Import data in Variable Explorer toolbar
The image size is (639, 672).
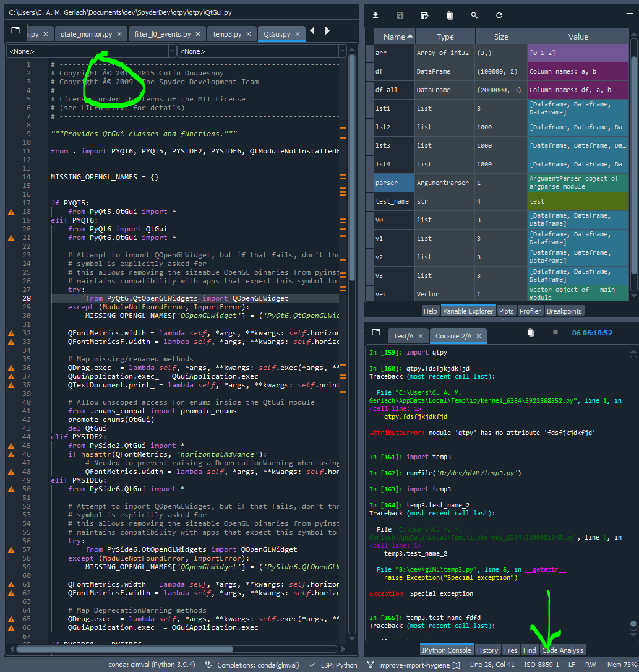tap(375, 15)
